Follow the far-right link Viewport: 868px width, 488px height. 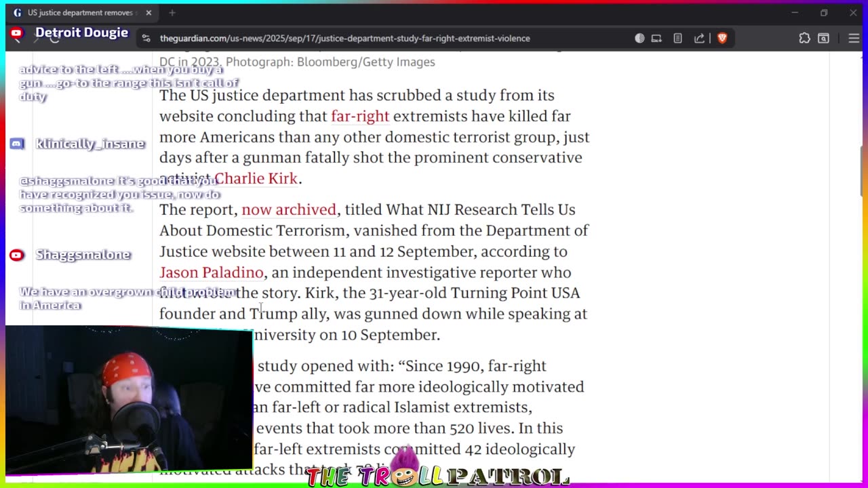pyautogui.click(x=360, y=116)
